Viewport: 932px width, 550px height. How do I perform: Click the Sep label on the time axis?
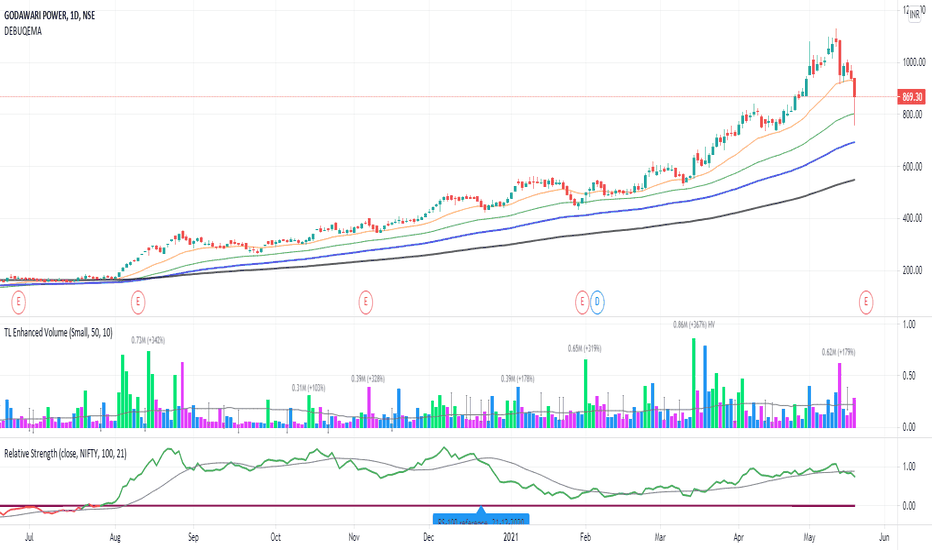[x=193, y=538]
